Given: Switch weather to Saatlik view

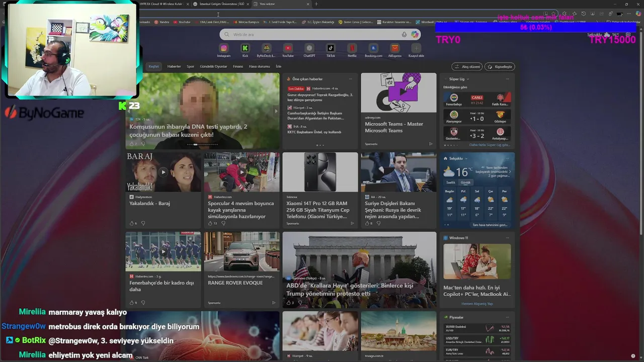Looking at the screenshot, I should [451, 183].
